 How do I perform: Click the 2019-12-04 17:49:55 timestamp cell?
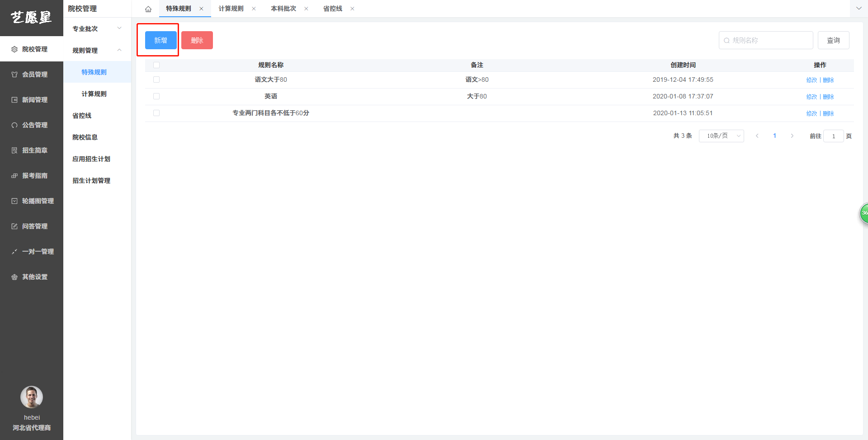pyautogui.click(x=683, y=80)
